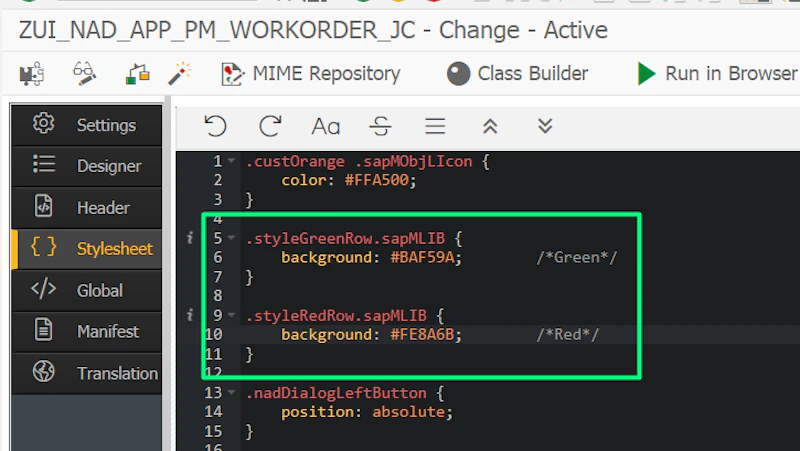Click the Global code brackets icon
The width and height of the screenshot is (800, 451).
point(43,289)
